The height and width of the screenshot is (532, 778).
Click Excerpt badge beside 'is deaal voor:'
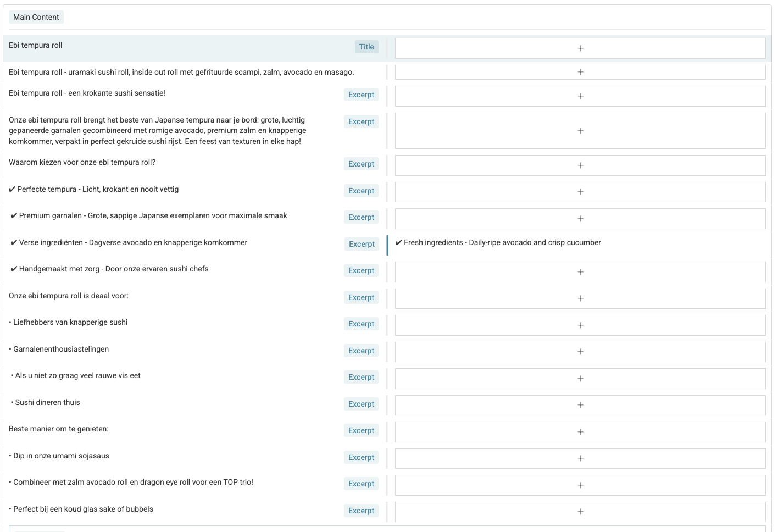pos(361,297)
